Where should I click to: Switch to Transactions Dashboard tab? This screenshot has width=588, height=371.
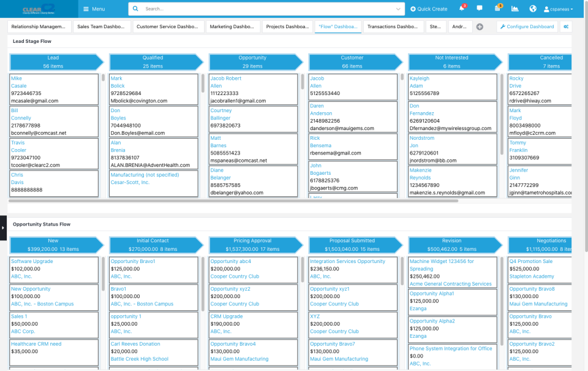393,26
